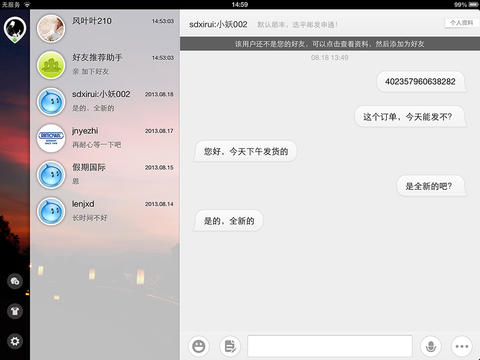Image resolution: width=480 pixels, height=360 pixels.
Task: Click the message text input field
Action: [x=330, y=346]
